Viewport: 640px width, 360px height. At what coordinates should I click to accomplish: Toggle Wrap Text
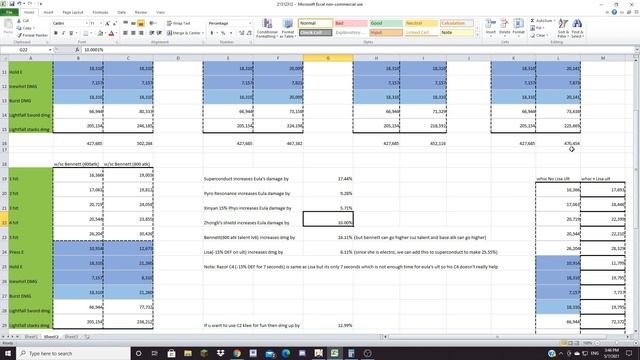coord(179,23)
